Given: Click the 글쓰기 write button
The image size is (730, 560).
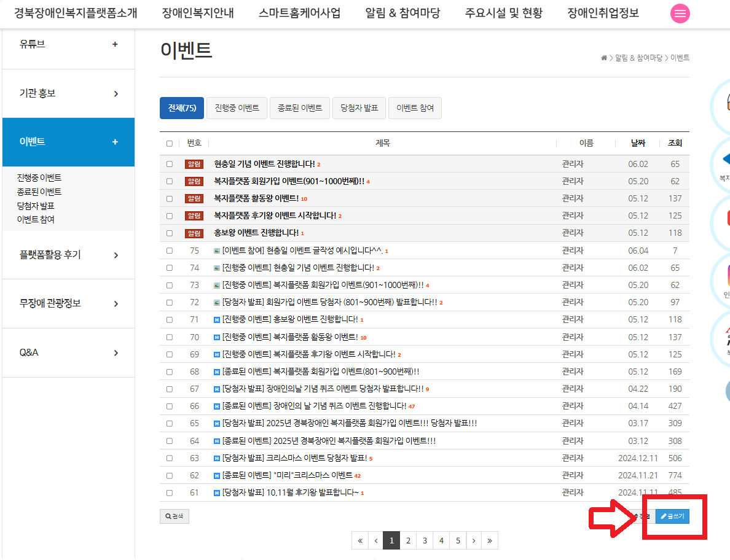Looking at the screenshot, I should [x=672, y=516].
